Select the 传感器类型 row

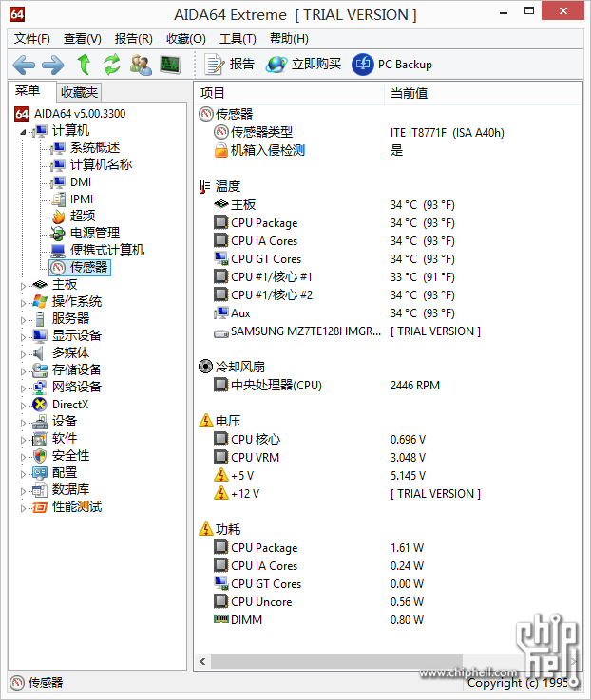(389, 133)
